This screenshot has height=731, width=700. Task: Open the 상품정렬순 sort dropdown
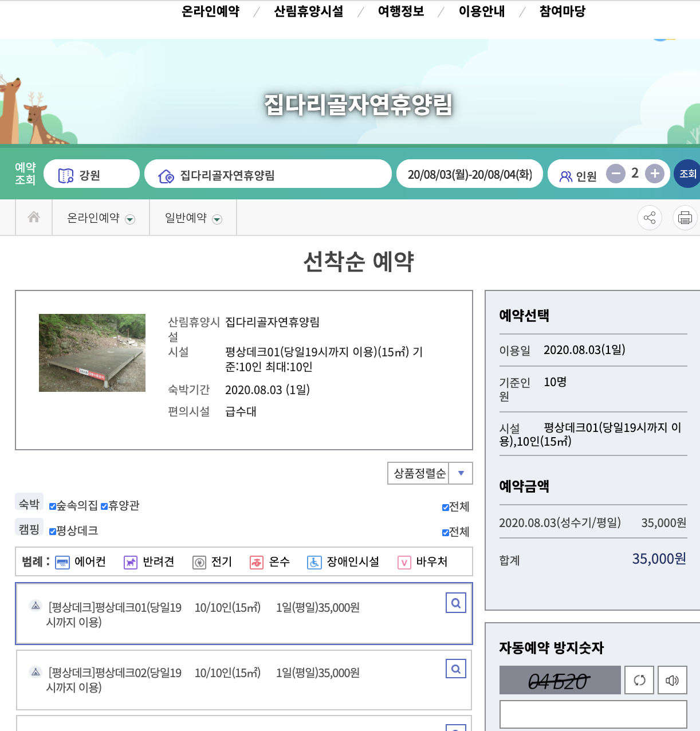pos(430,473)
